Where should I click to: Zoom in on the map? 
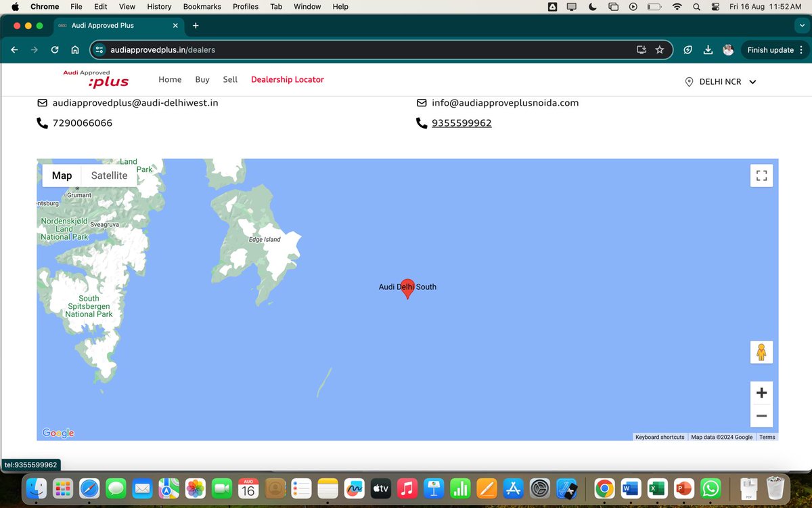[761, 393]
